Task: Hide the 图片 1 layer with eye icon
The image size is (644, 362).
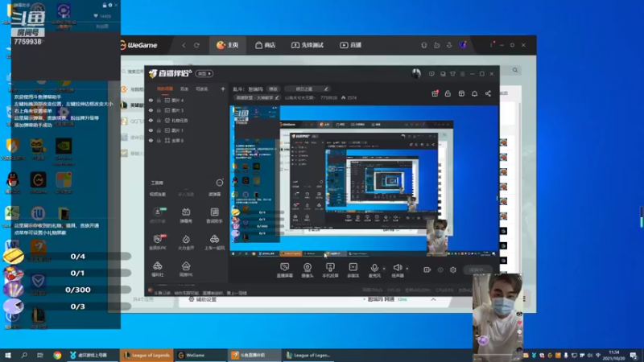Action: coord(151,130)
